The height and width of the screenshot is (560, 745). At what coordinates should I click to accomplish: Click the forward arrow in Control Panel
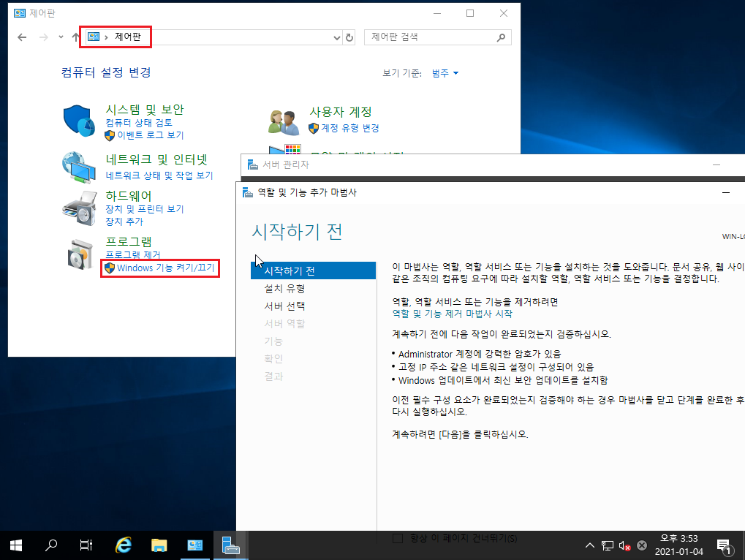(44, 37)
